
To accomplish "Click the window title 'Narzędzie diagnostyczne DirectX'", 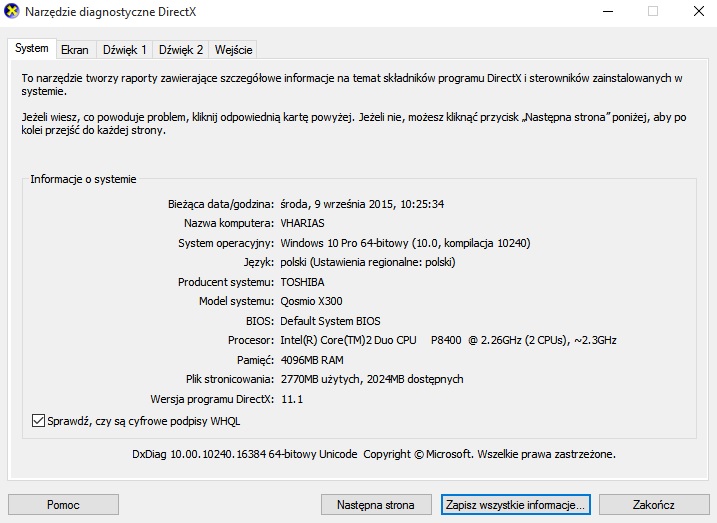I will pos(111,12).
